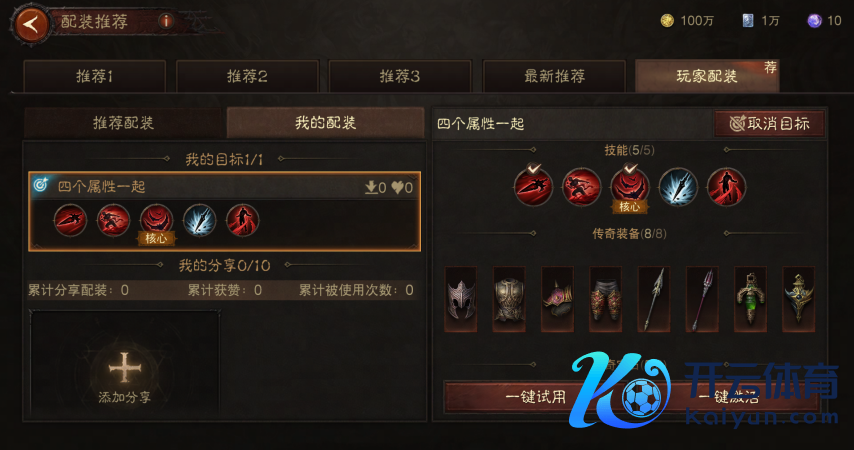Click the green amulet equipment icon
This screenshot has width=854, height=450.
750,299
